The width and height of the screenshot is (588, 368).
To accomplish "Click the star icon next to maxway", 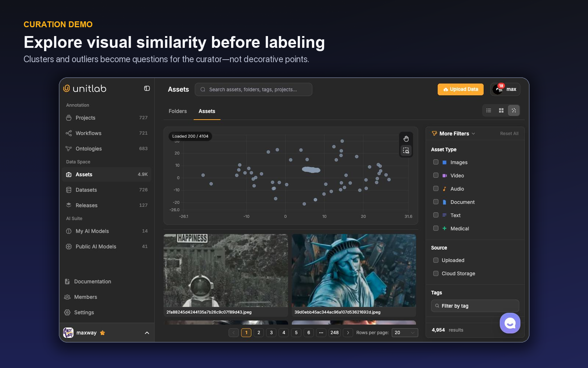I will coord(103,333).
